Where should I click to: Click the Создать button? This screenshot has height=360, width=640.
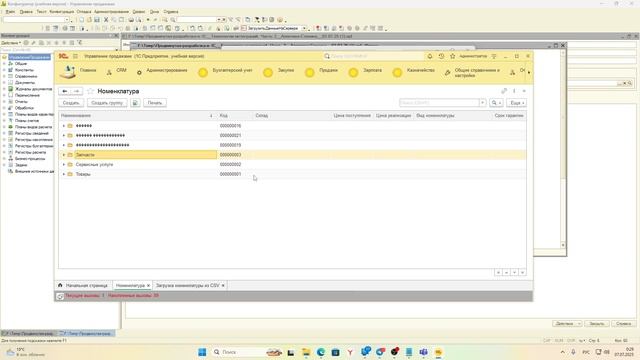[71, 103]
